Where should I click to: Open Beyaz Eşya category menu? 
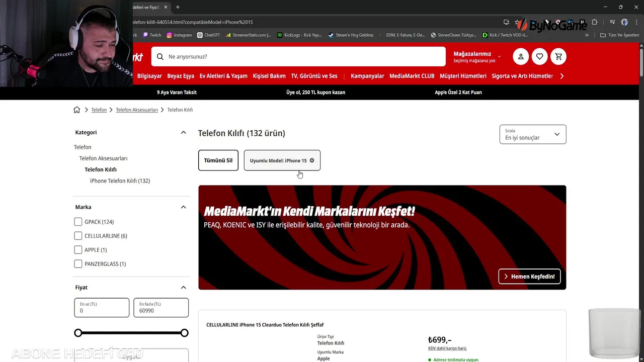[x=181, y=76]
